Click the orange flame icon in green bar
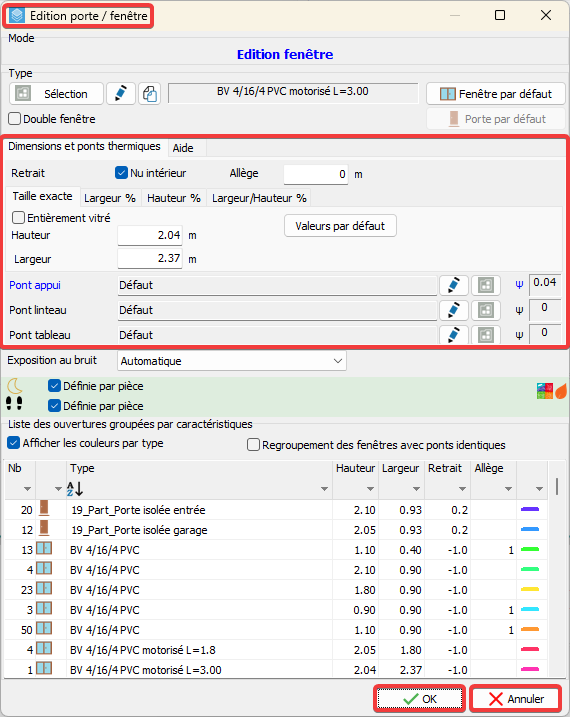The image size is (570, 717). [561, 391]
